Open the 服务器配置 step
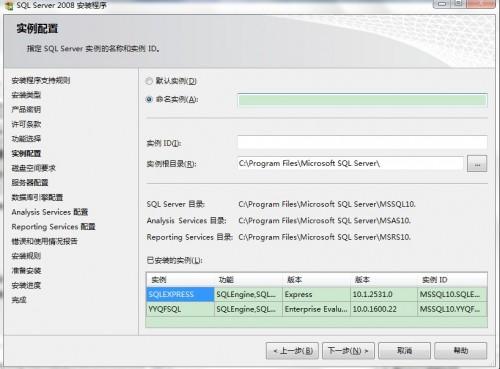 click(30, 183)
